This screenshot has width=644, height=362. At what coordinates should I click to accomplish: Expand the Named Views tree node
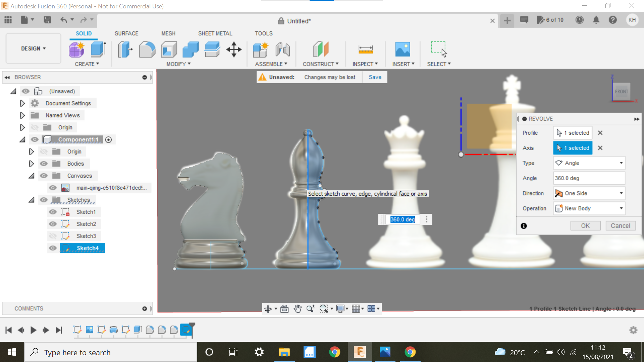22,115
